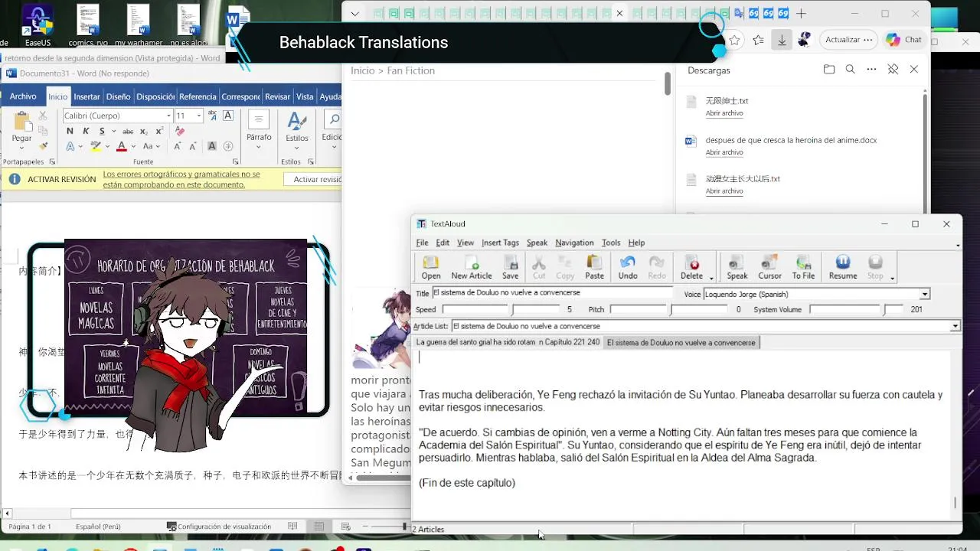The width and height of the screenshot is (980, 551).
Task: Open the Navigation menu in TextAloud
Action: (x=574, y=243)
